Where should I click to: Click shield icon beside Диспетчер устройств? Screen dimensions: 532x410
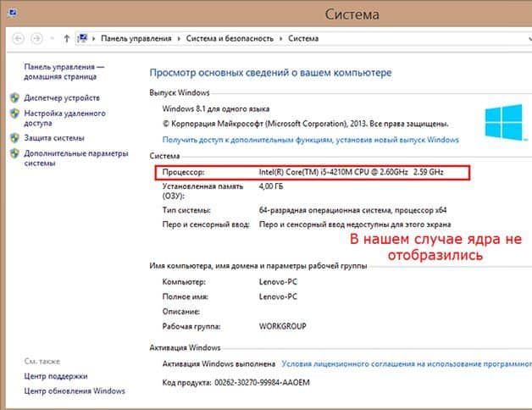coord(14,97)
